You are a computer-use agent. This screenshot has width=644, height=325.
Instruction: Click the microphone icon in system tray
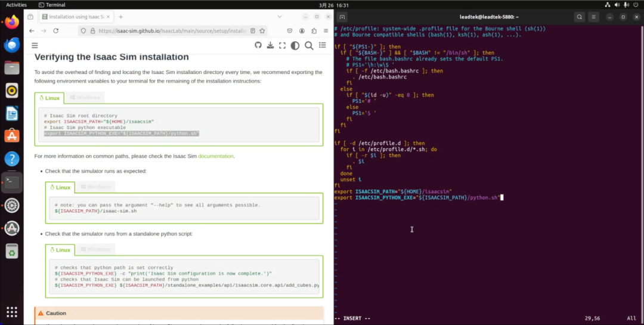(626, 5)
